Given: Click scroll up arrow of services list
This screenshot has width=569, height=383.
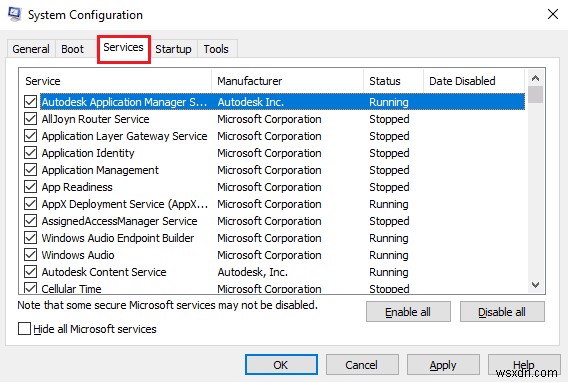Looking at the screenshot, I should [x=535, y=78].
